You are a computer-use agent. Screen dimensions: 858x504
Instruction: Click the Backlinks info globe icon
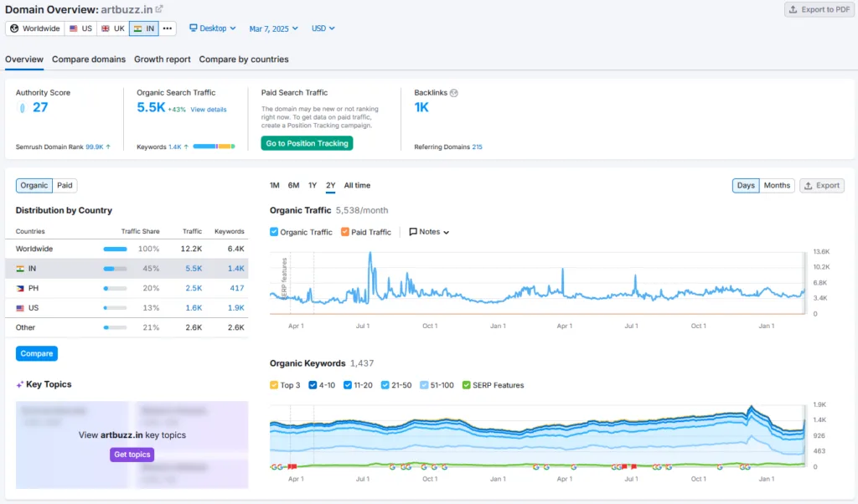tap(453, 93)
